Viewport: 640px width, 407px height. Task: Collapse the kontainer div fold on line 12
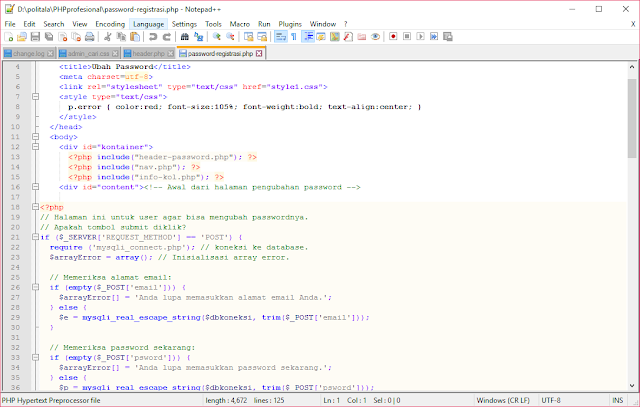click(36, 147)
